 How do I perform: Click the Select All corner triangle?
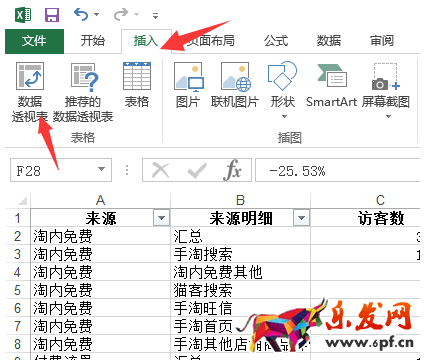22,201
